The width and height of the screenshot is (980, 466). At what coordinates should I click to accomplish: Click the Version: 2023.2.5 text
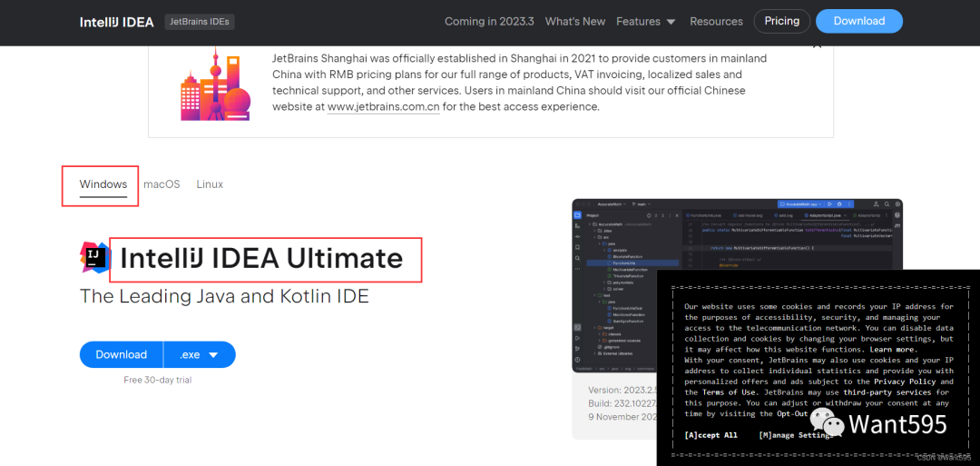(622, 390)
